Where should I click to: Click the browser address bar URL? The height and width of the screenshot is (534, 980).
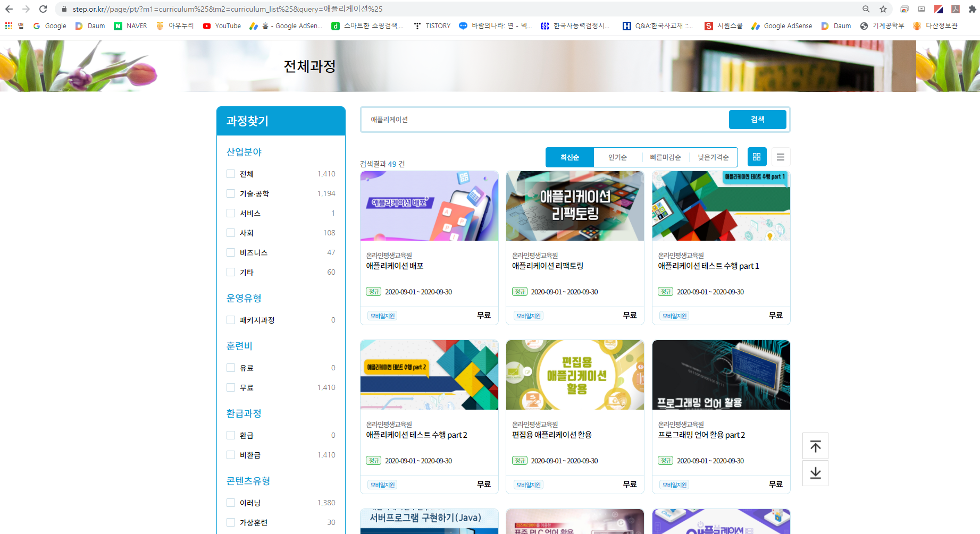pyautogui.click(x=228, y=9)
